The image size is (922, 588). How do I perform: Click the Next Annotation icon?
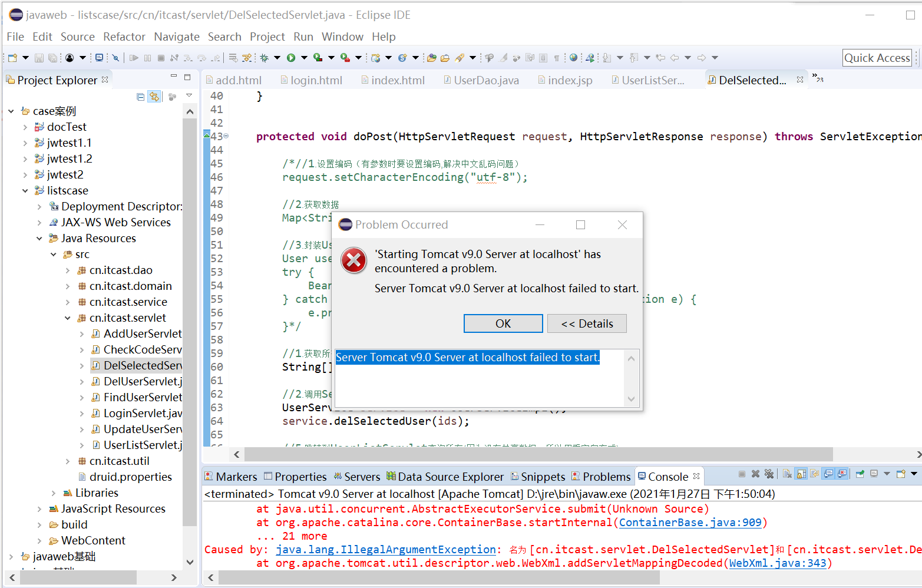[607, 58]
